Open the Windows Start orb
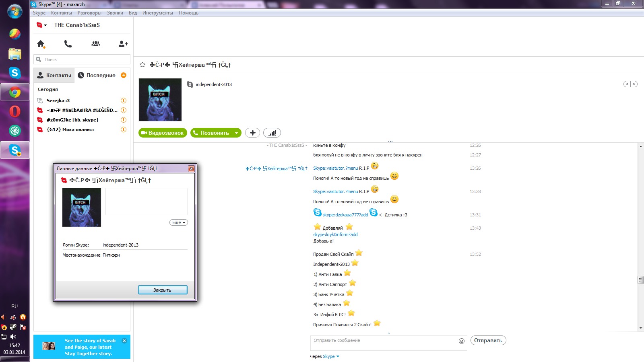Image resolution: width=644 pixels, height=362 pixels. (15, 12)
